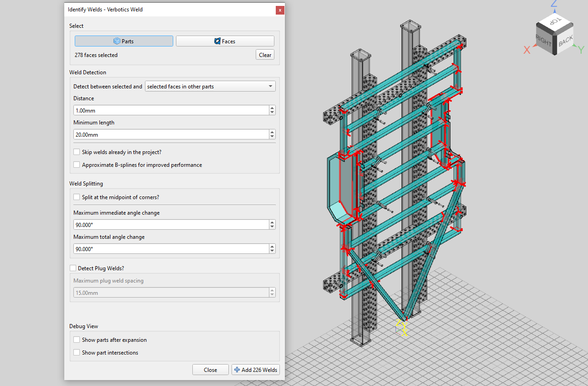The width and height of the screenshot is (588, 386).
Task: Decrease Maximum total angle change stepper down
Action: [x=272, y=251]
